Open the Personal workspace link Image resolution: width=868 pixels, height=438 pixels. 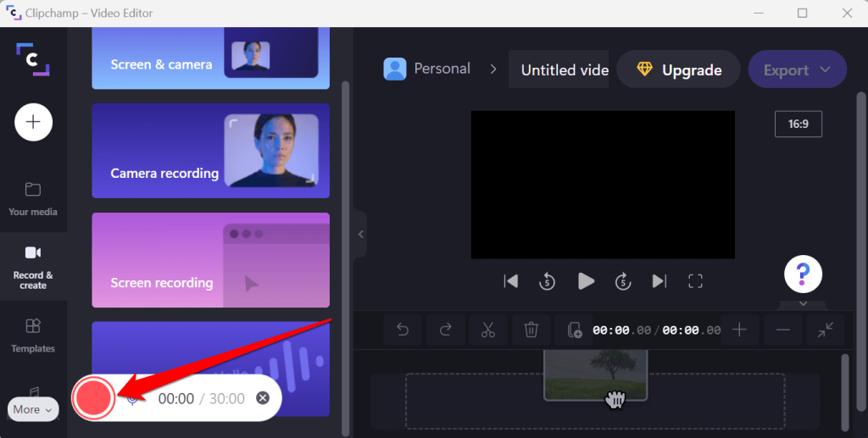pyautogui.click(x=442, y=69)
